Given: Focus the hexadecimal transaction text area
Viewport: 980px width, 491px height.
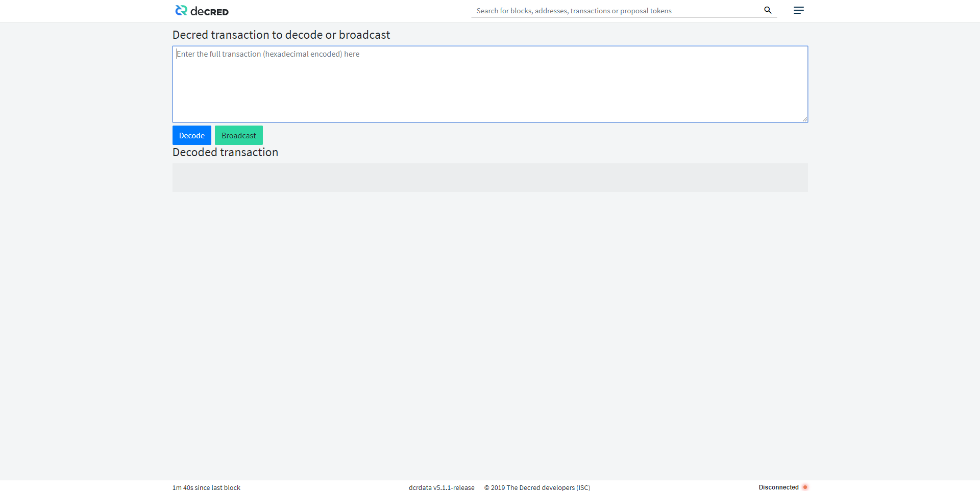Looking at the screenshot, I should pyautogui.click(x=490, y=84).
